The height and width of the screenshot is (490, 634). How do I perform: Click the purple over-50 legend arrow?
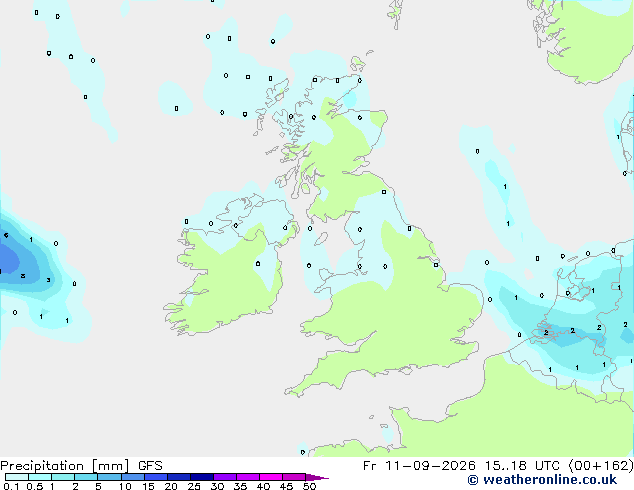(317, 477)
